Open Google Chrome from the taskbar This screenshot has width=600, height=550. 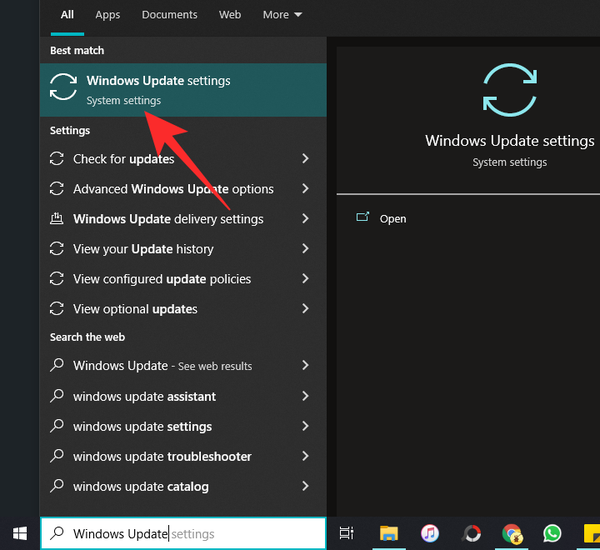click(512, 534)
